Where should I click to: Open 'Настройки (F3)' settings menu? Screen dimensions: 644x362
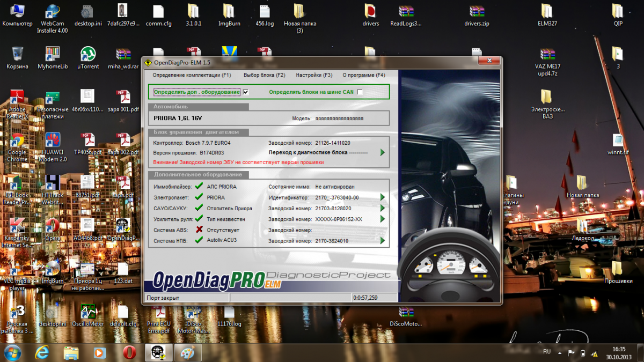click(x=314, y=75)
